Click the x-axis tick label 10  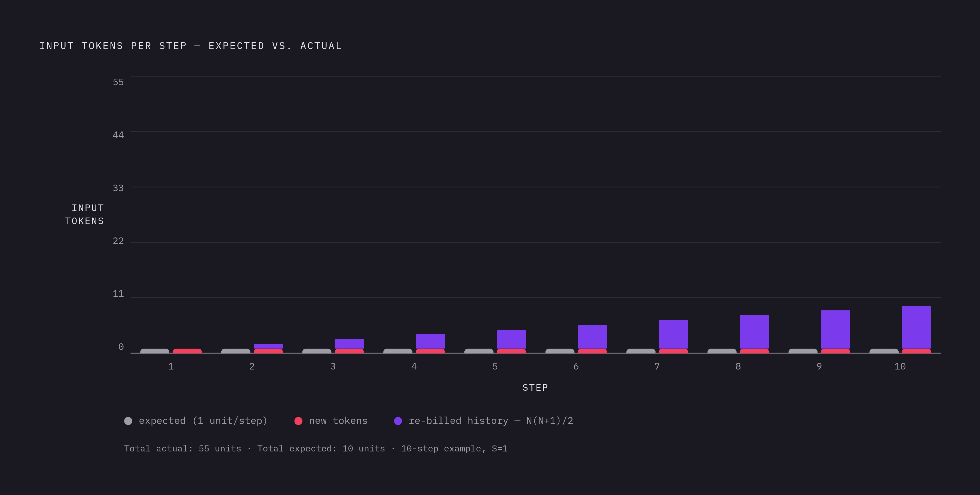point(900,366)
